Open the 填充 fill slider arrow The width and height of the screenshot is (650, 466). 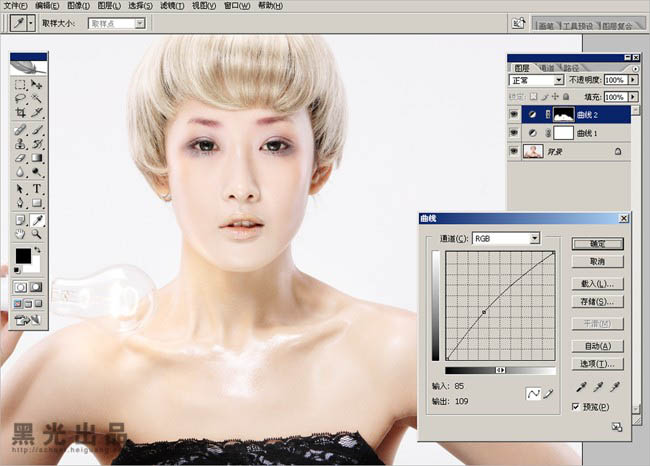pyautogui.click(x=633, y=97)
